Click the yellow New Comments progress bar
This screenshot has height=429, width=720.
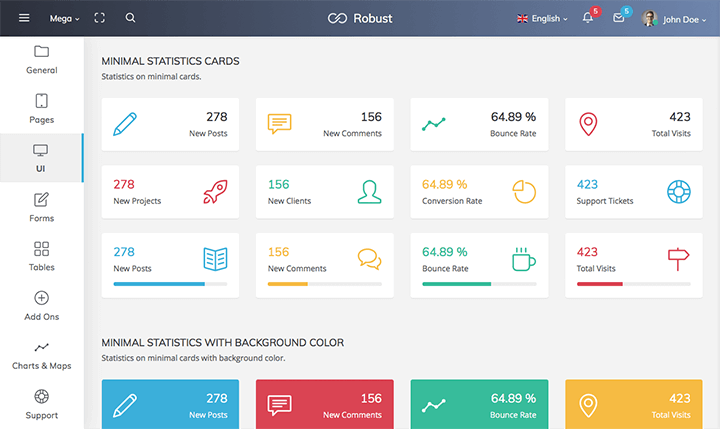[x=325, y=284]
